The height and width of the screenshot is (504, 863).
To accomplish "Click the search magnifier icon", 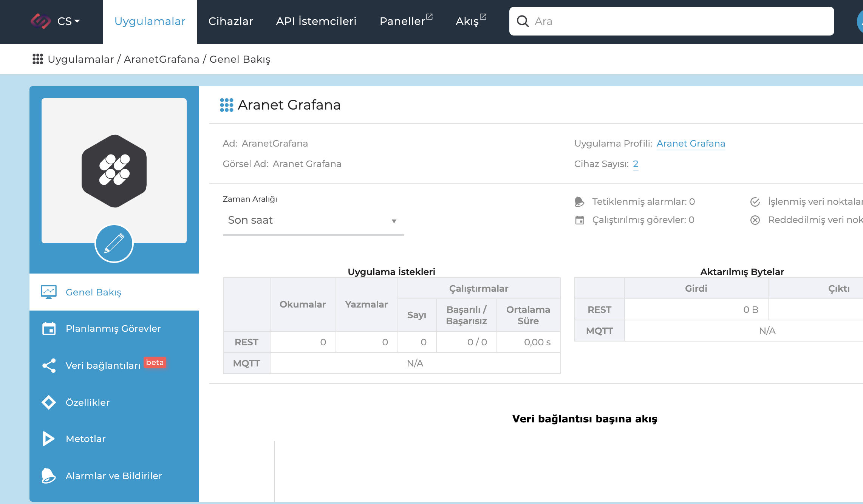I will coord(523,21).
